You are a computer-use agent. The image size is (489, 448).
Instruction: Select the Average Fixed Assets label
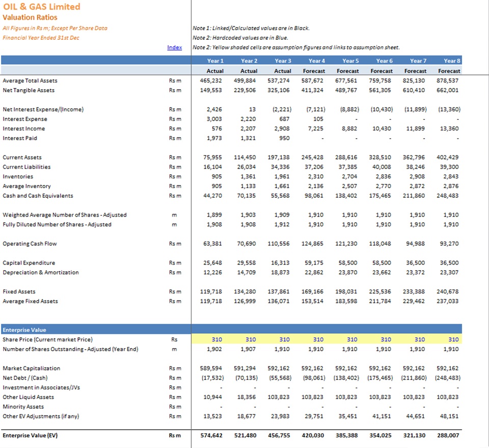(30, 301)
